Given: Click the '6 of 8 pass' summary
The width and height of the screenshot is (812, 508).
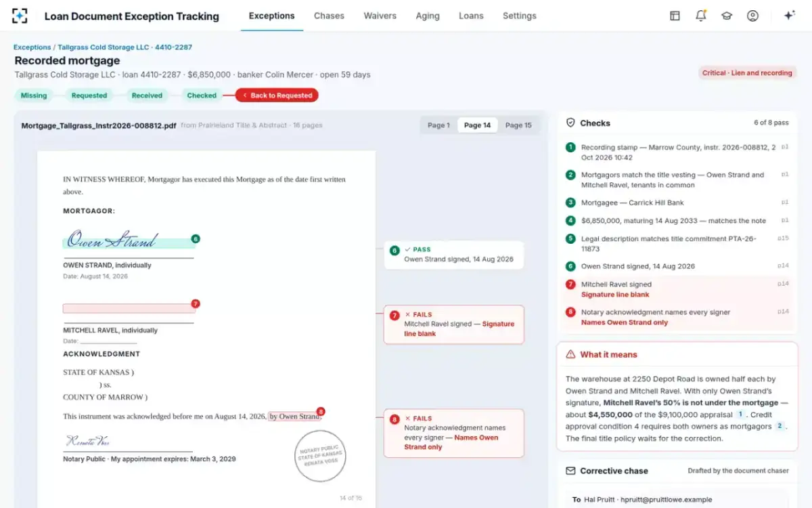Looking at the screenshot, I should pyautogui.click(x=771, y=123).
